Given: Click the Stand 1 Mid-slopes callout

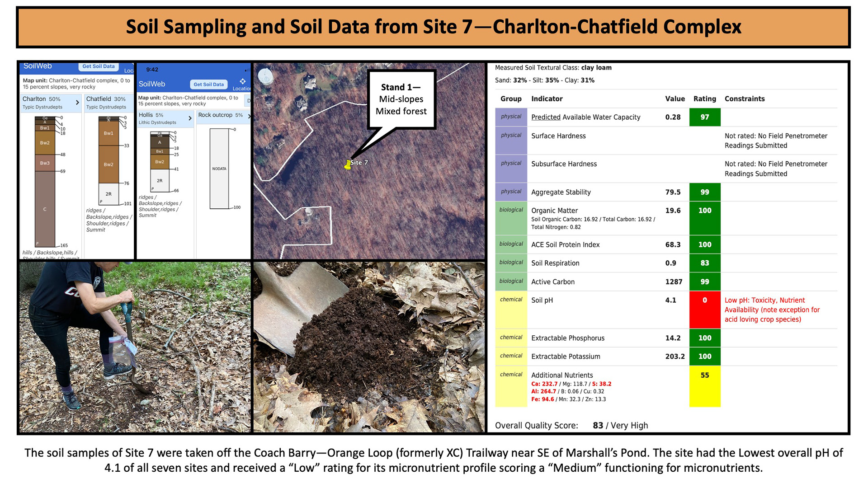Looking at the screenshot, I should [401, 99].
